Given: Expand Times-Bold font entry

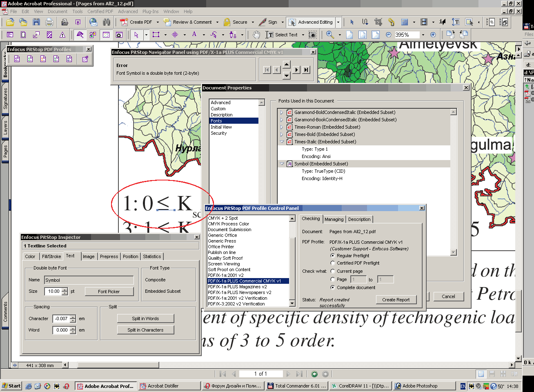Looking at the screenshot, I should 282,134.
